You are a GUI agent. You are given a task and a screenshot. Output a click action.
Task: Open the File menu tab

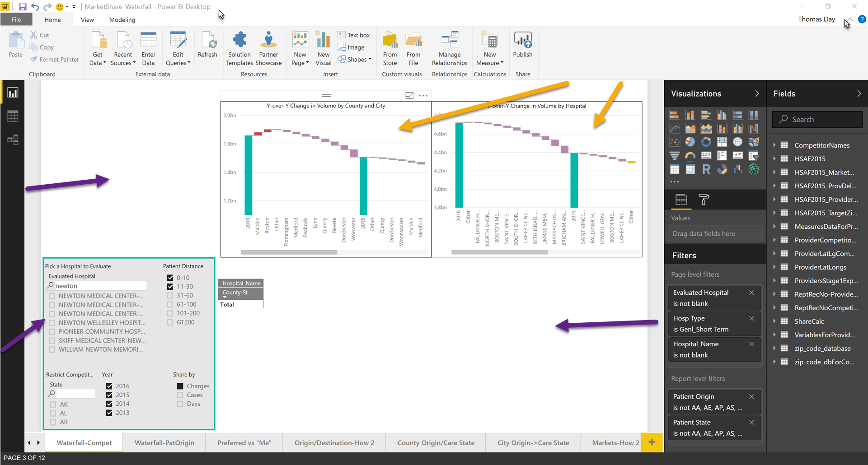16,19
